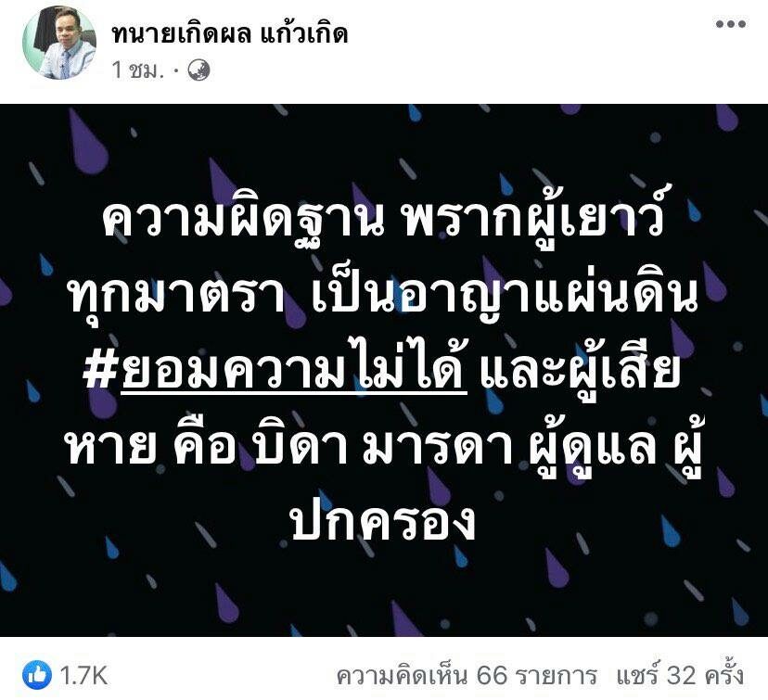View the 1.7K reactions count
Viewport: 768px width, 700px height.
tap(83, 676)
